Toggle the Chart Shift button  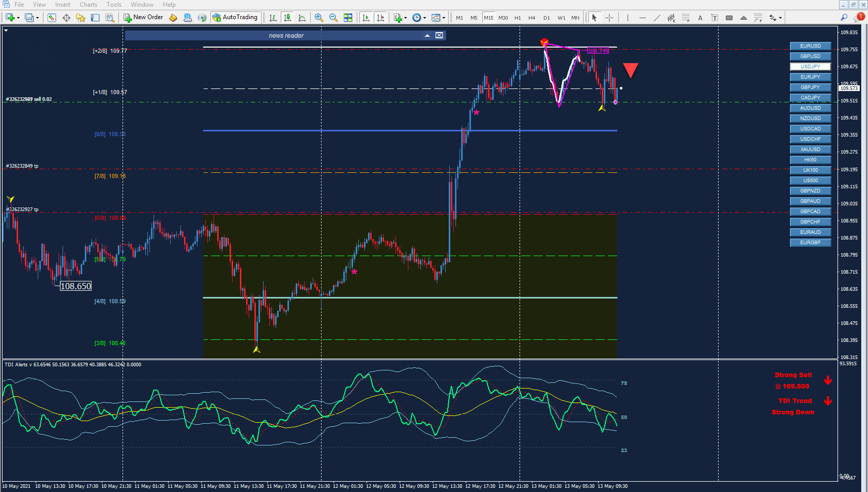point(380,18)
